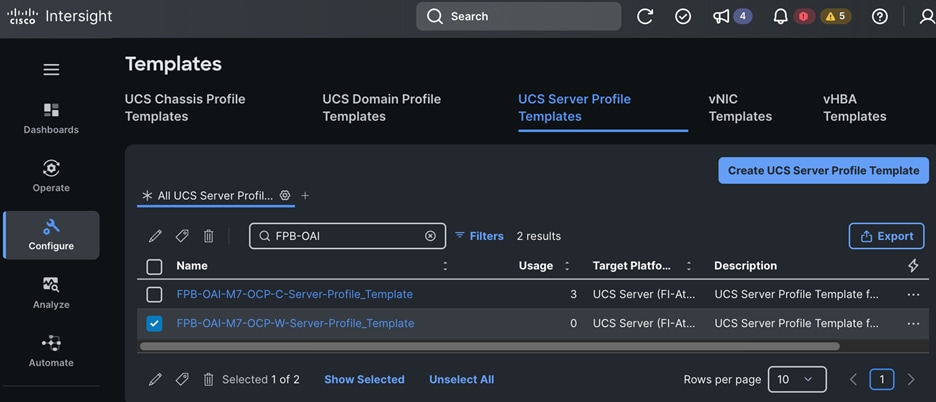Open the Filters panel

pyautogui.click(x=479, y=236)
